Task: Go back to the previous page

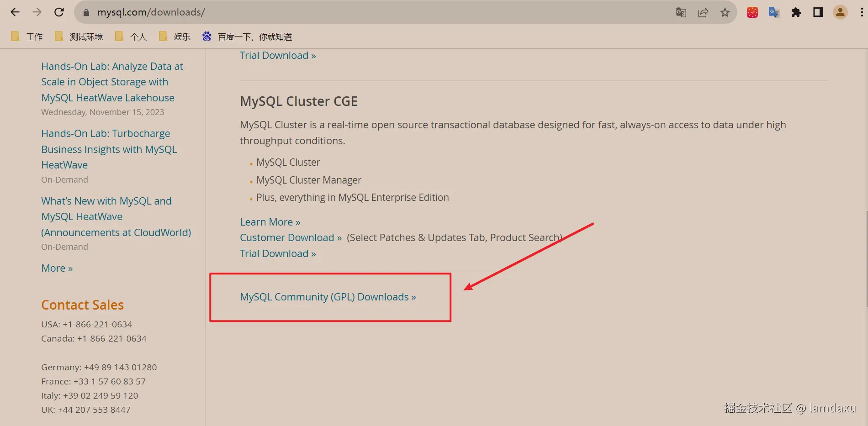Action: 15,12
